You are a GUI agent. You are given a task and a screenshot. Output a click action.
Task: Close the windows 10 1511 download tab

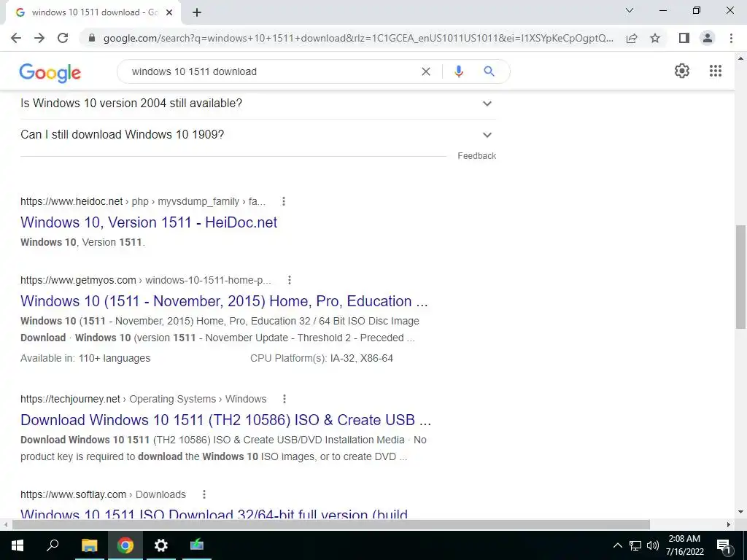point(169,13)
